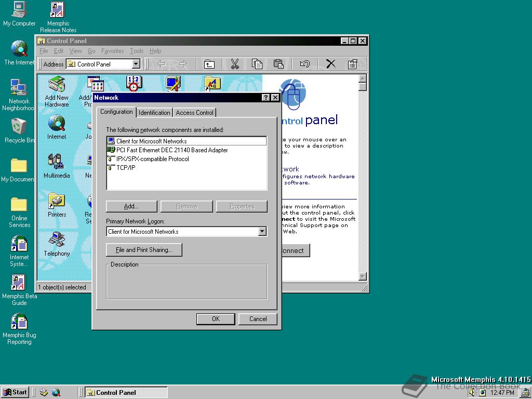Open the Edit menu
Image resolution: width=532 pixels, height=399 pixels.
(59, 51)
